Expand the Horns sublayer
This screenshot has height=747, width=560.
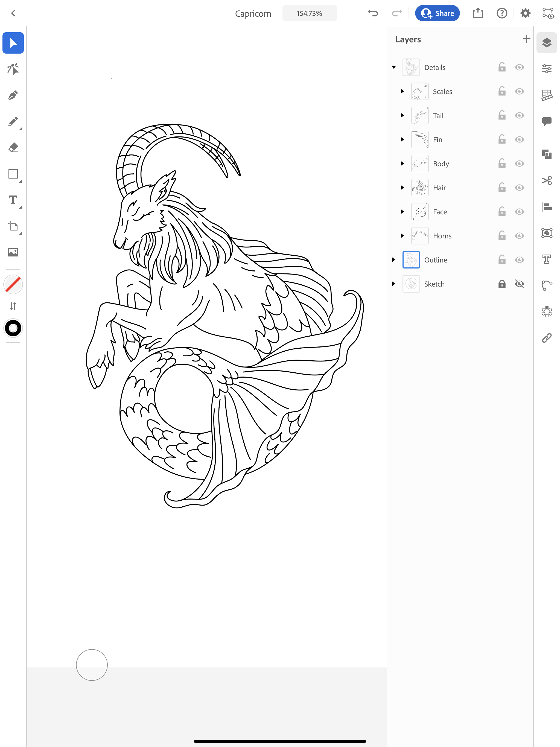(402, 236)
